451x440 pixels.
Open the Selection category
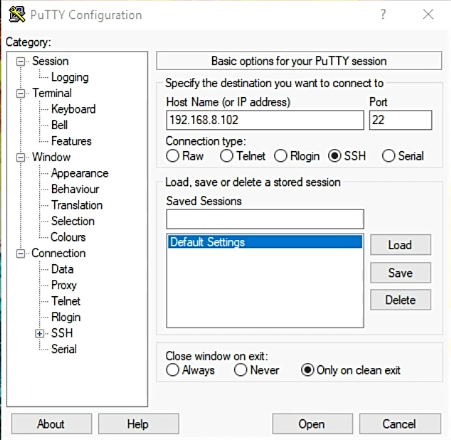(x=73, y=221)
